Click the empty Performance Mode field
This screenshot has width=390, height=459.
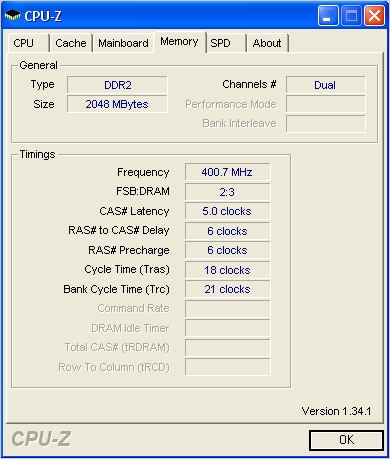(x=325, y=104)
